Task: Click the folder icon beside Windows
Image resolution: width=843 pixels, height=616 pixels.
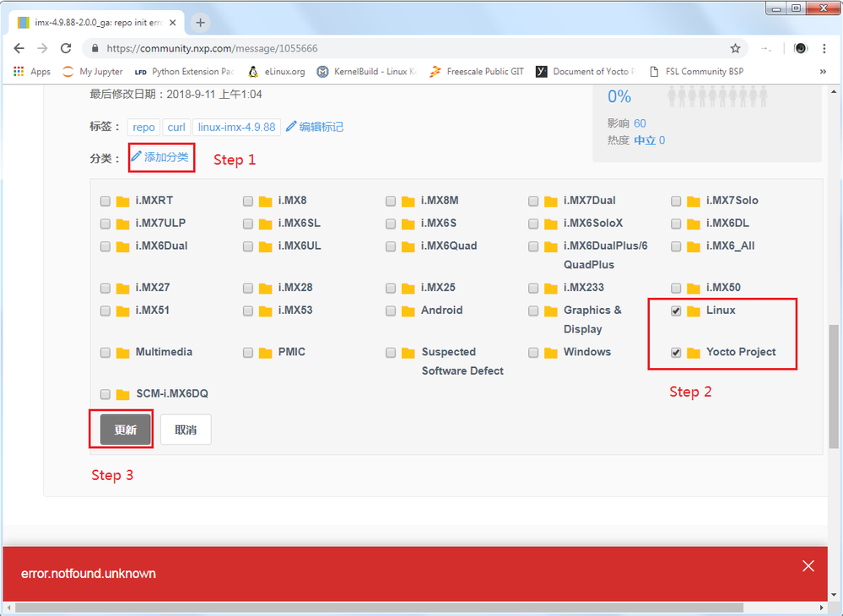Action: click(x=550, y=354)
